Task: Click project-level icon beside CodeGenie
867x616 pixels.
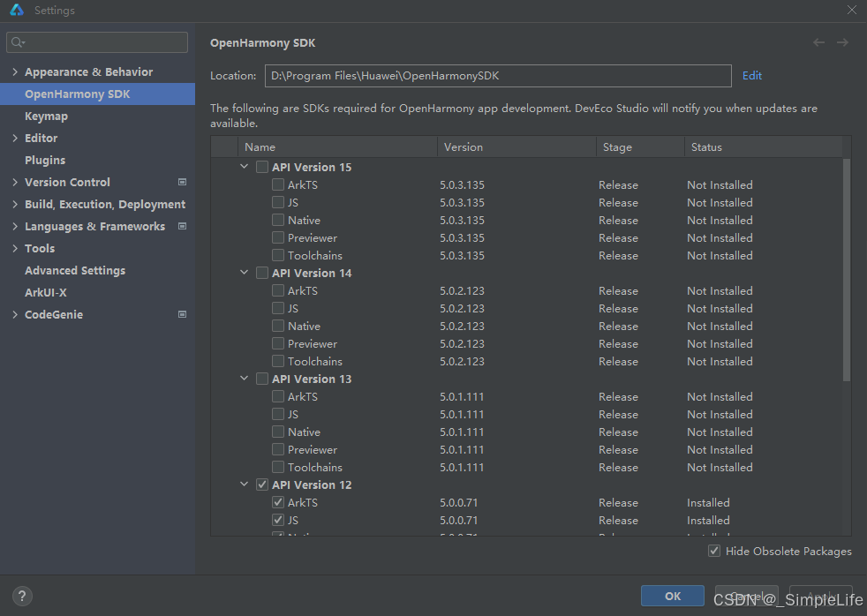Action: point(182,314)
